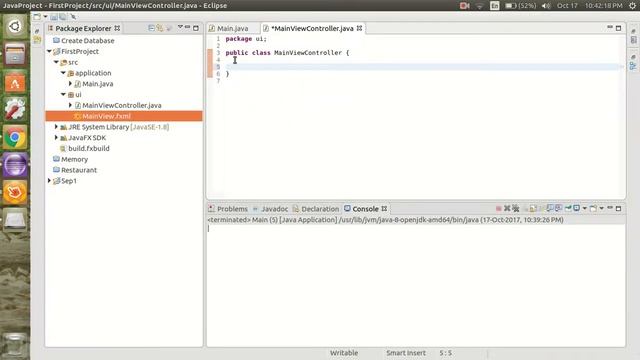Click the Save All toolbar icon
640x360 pixels.
point(62,17)
